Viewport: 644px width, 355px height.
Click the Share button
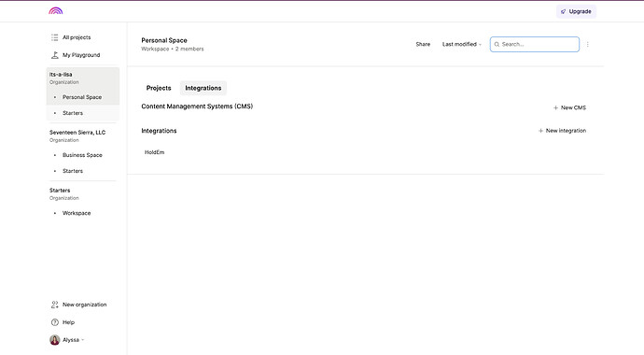click(x=423, y=45)
